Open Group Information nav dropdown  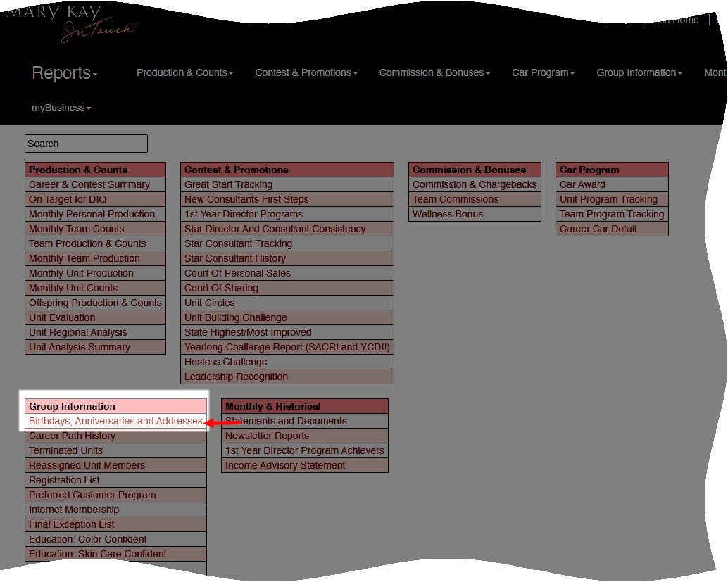point(639,73)
